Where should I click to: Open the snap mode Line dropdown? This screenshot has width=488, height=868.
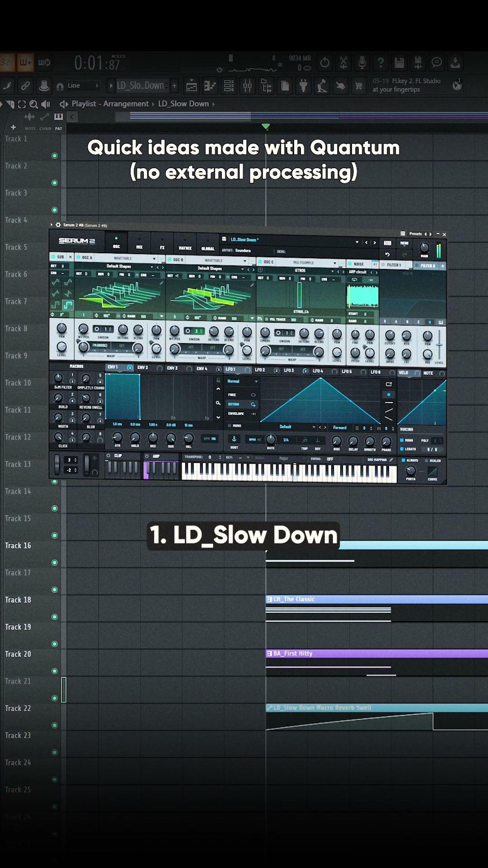83,85
